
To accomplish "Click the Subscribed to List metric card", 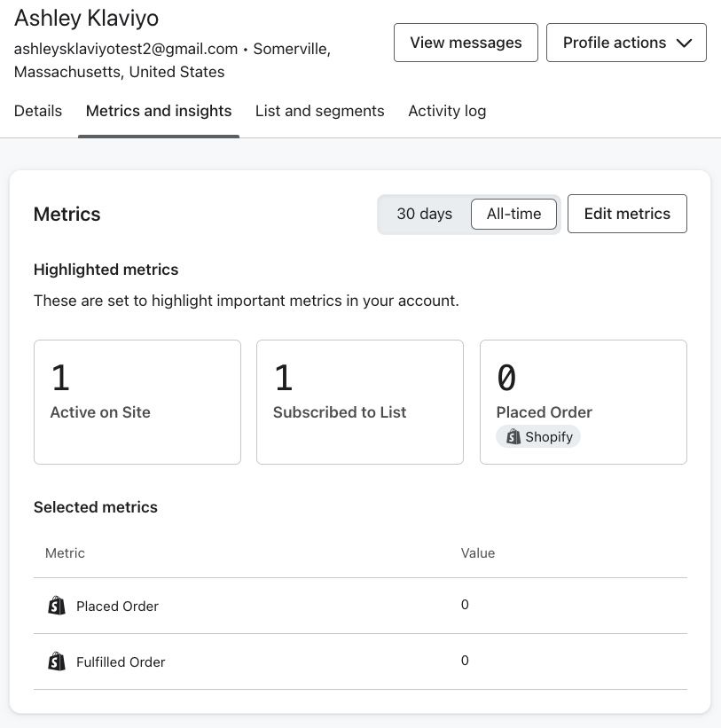I will point(359,401).
